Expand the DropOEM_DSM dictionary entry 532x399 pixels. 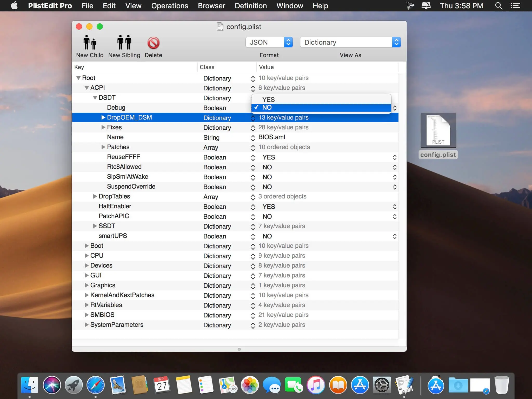[103, 117]
